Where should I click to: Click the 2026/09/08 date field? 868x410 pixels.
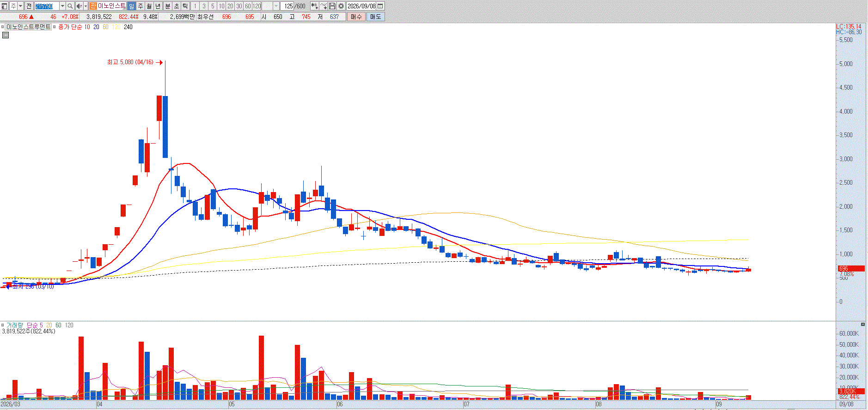(361, 6)
